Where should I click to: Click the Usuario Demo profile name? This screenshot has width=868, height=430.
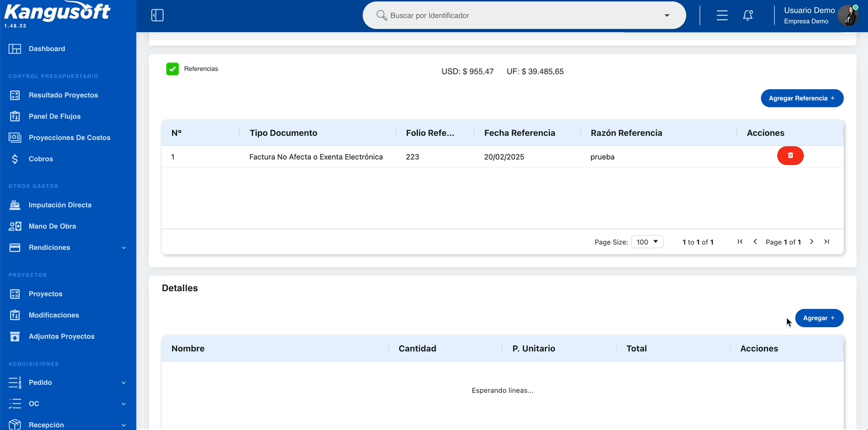pos(809,11)
